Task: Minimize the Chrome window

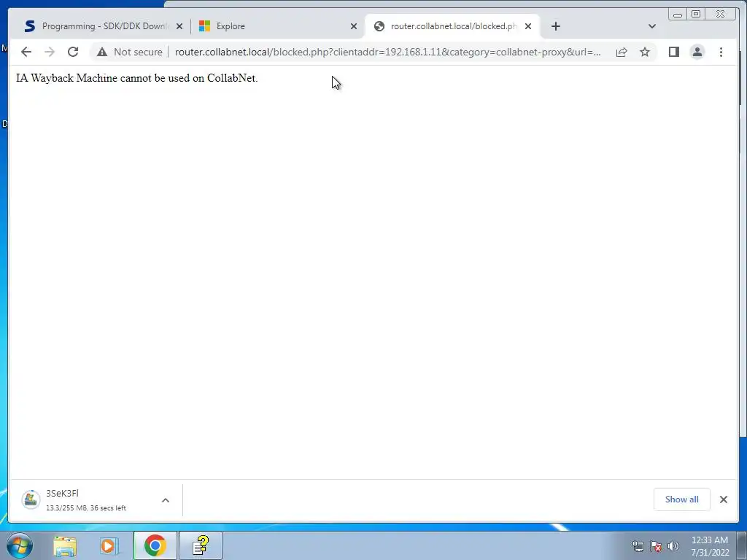Action: point(678,15)
